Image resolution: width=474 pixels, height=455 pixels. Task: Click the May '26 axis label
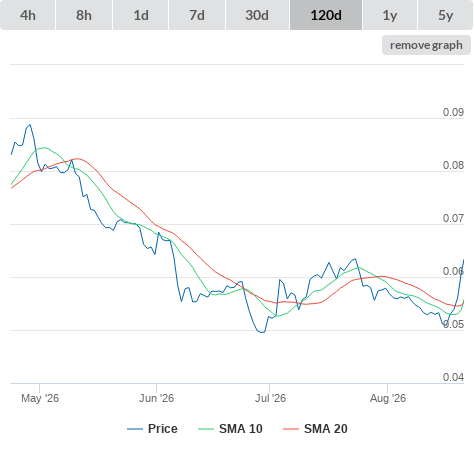(40, 398)
